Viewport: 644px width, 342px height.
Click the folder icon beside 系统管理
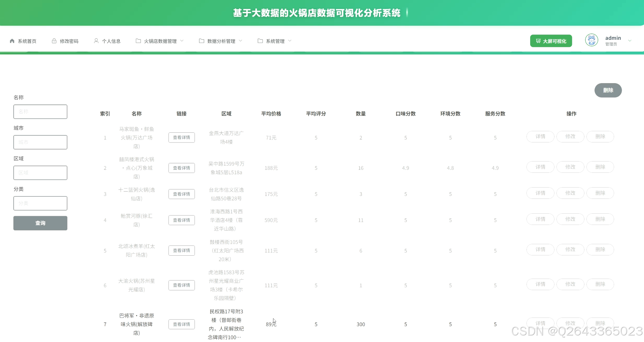(x=260, y=41)
